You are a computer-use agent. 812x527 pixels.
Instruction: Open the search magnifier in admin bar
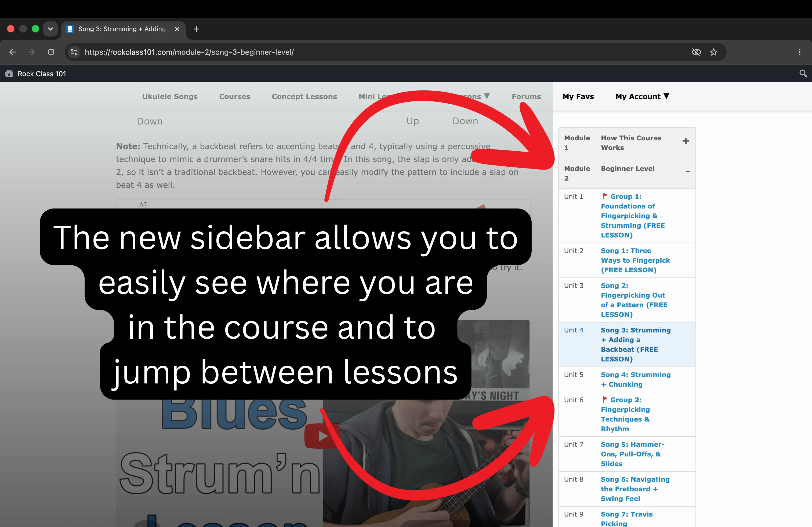[803, 74]
